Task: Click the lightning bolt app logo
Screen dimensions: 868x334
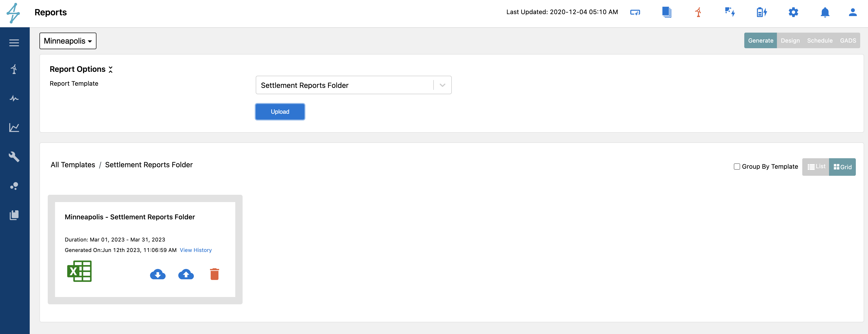Action: coord(13,13)
